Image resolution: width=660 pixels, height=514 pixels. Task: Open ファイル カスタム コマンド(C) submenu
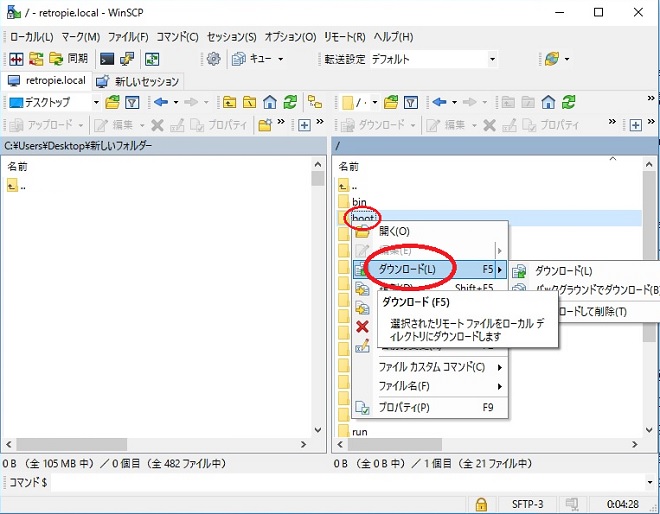pos(430,367)
